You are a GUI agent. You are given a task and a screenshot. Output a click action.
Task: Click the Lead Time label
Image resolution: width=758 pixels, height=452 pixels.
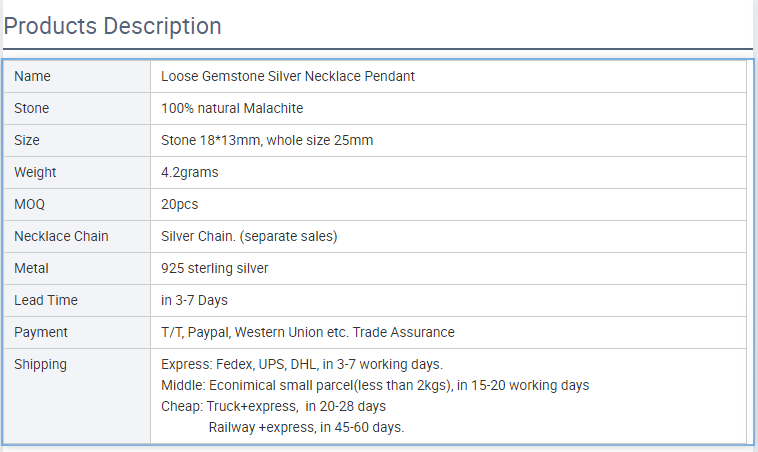click(x=46, y=300)
